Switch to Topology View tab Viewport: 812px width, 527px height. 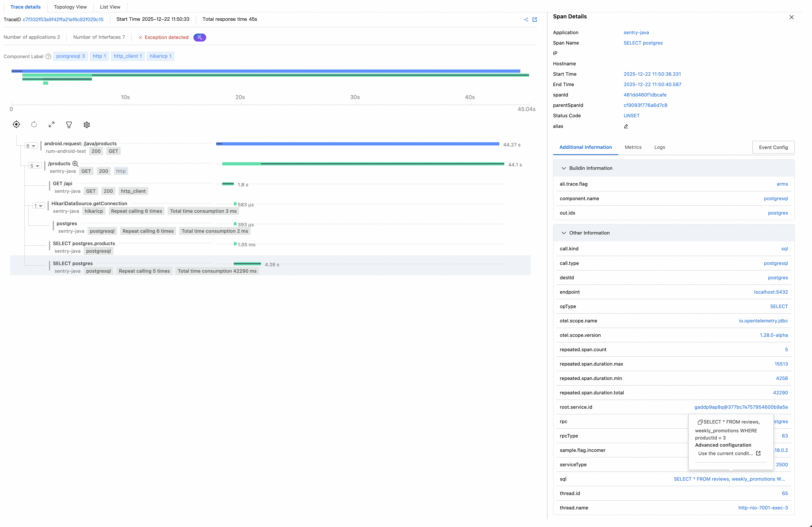pos(70,7)
